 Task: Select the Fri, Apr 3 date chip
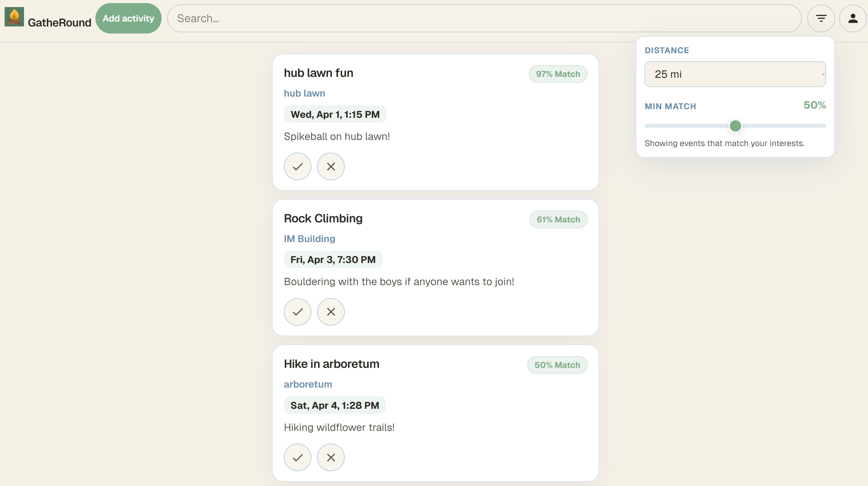click(x=333, y=260)
